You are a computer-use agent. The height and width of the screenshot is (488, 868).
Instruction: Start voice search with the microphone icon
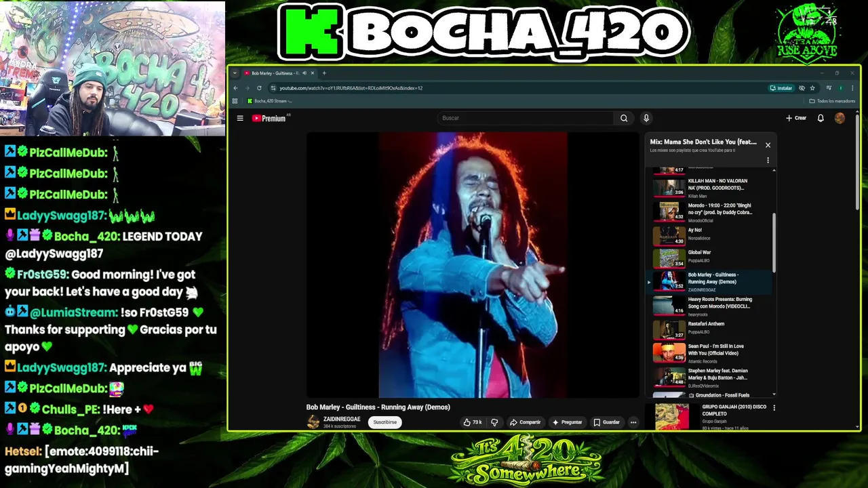(646, 118)
